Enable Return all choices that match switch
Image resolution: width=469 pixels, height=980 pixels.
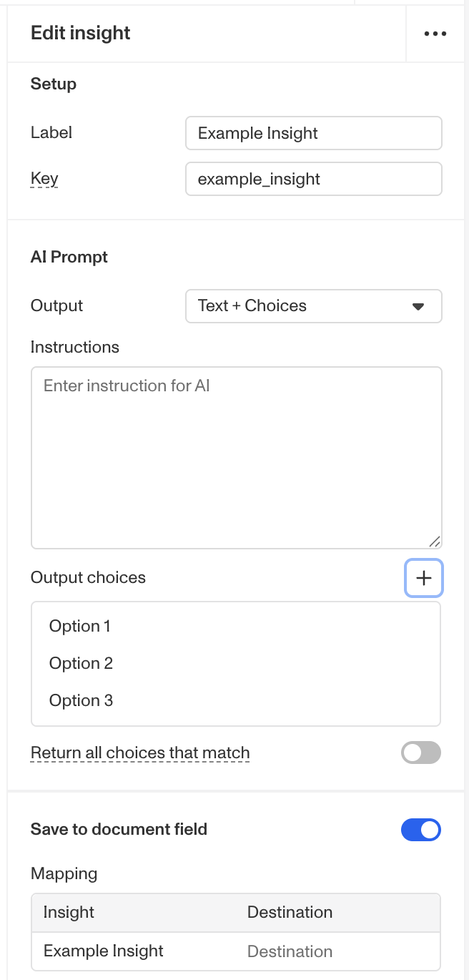point(421,753)
